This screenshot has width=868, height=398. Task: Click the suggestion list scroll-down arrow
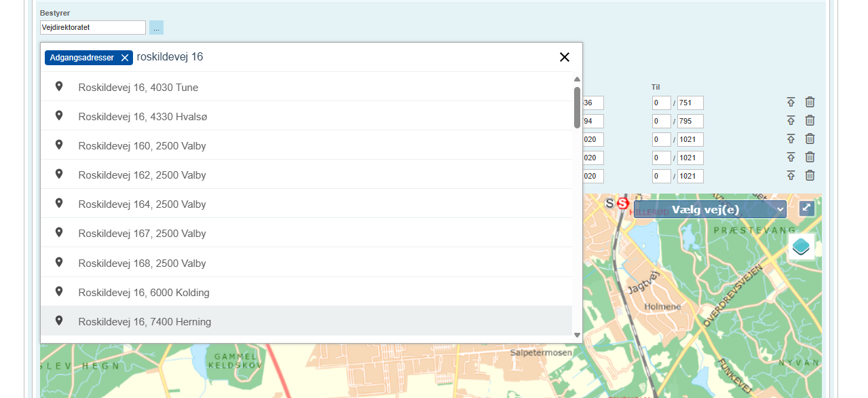(x=577, y=335)
